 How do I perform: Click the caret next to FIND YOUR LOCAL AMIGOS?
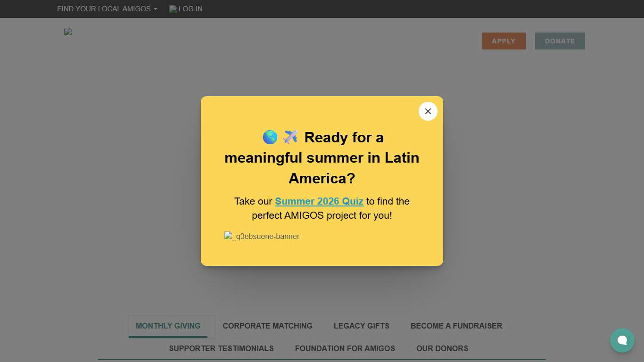[x=155, y=8]
